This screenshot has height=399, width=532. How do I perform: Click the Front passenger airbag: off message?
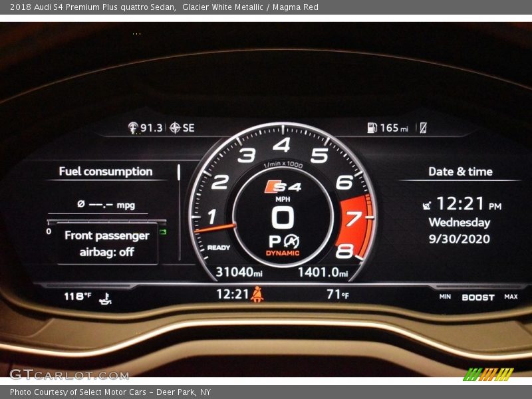[107, 243]
